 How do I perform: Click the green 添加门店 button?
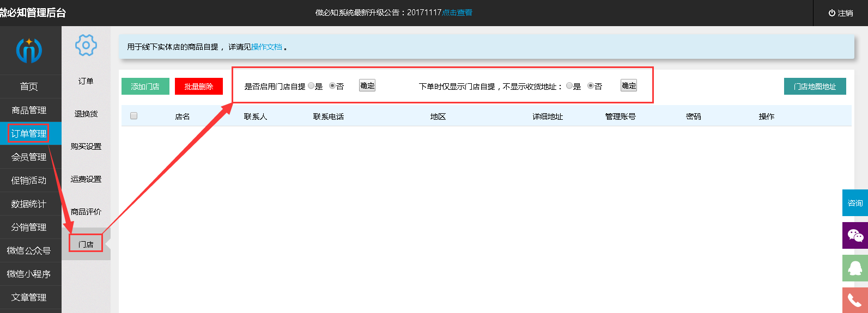(145, 87)
